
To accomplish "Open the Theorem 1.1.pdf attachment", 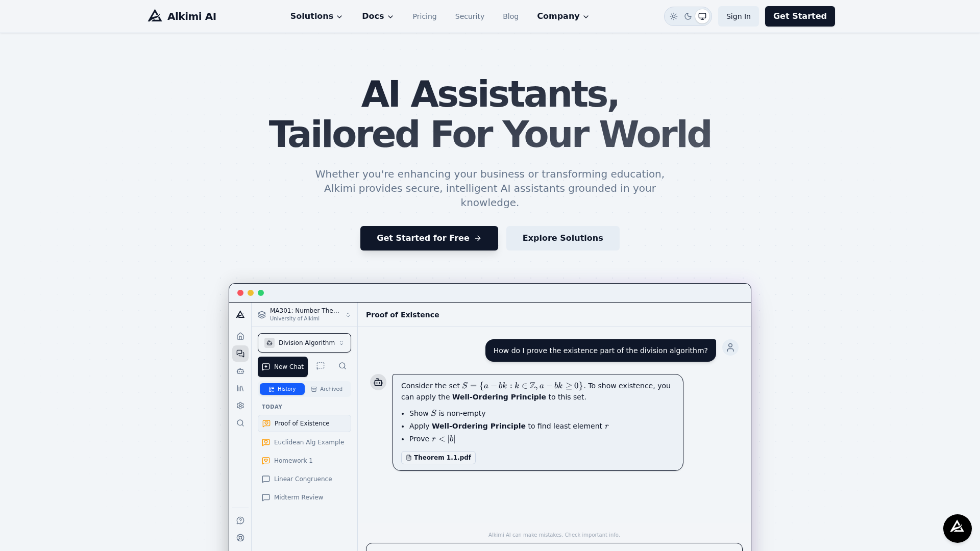I will pos(438,458).
